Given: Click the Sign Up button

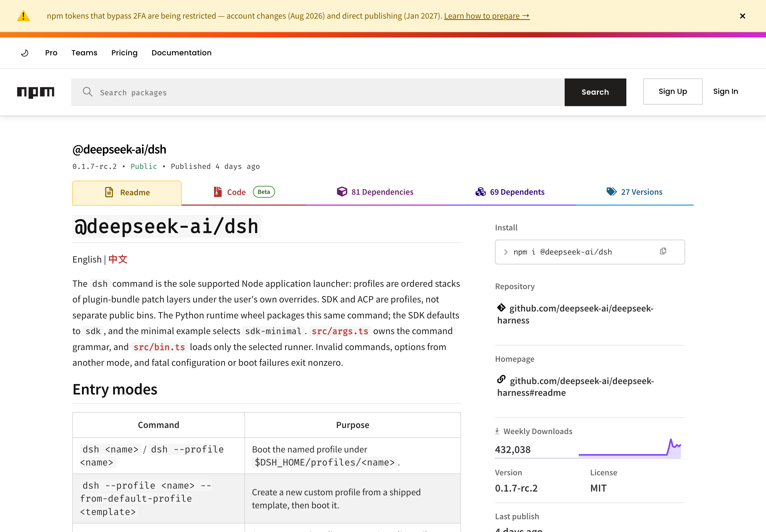Looking at the screenshot, I should coord(673,91).
